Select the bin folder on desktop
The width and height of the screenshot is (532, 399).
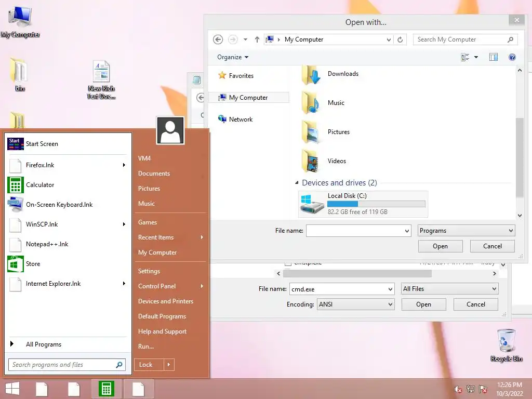[x=19, y=75]
